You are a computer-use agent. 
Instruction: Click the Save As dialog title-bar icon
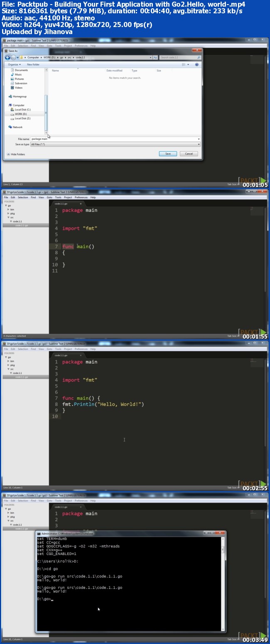click(x=6, y=51)
